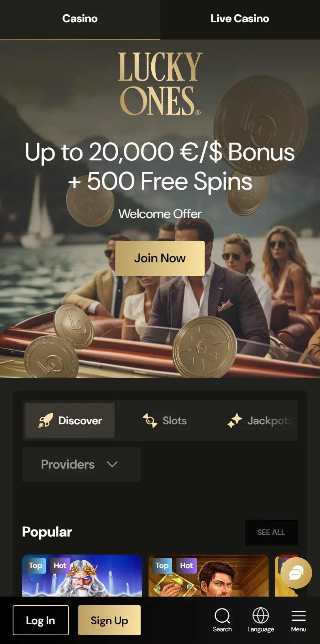Select the Slots category tab
The width and height of the screenshot is (320, 644).
[165, 420]
